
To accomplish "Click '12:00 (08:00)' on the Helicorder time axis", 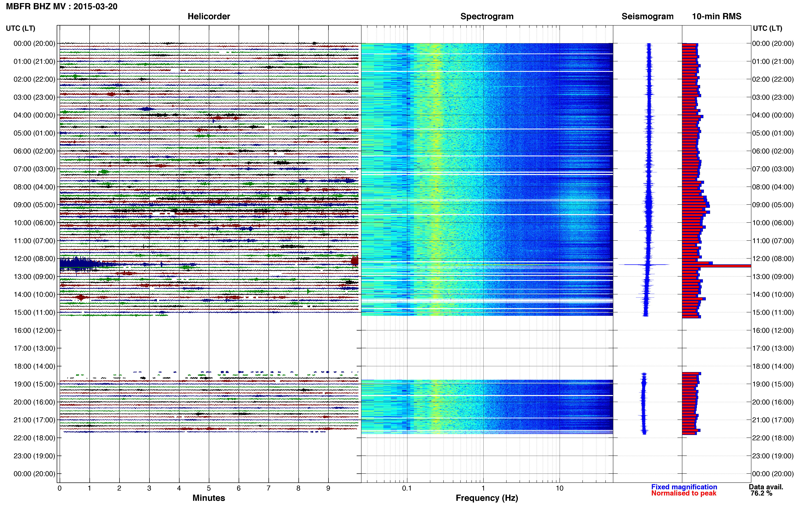I will tap(34, 259).
